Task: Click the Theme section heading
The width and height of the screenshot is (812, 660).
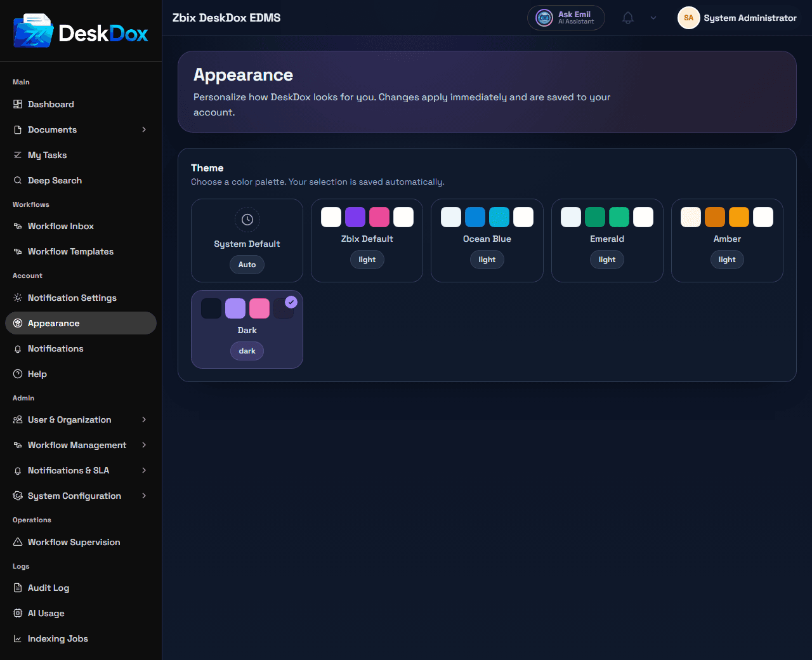Action: coord(207,168)
